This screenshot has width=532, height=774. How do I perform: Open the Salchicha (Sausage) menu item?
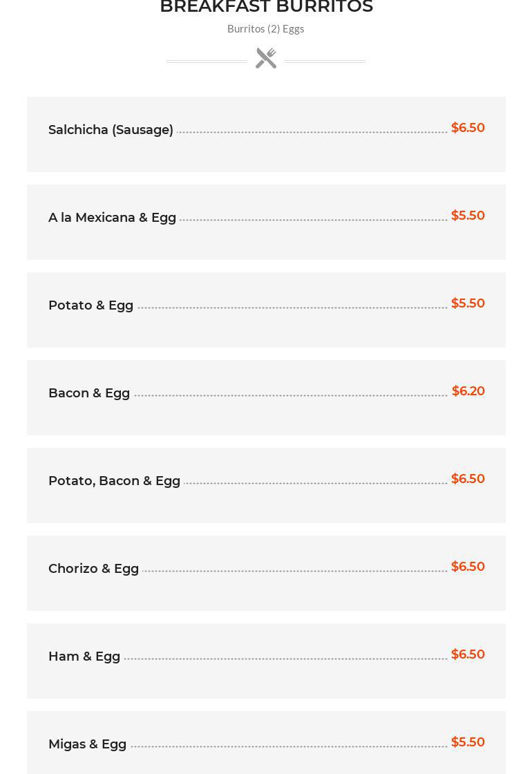(111, 130)
